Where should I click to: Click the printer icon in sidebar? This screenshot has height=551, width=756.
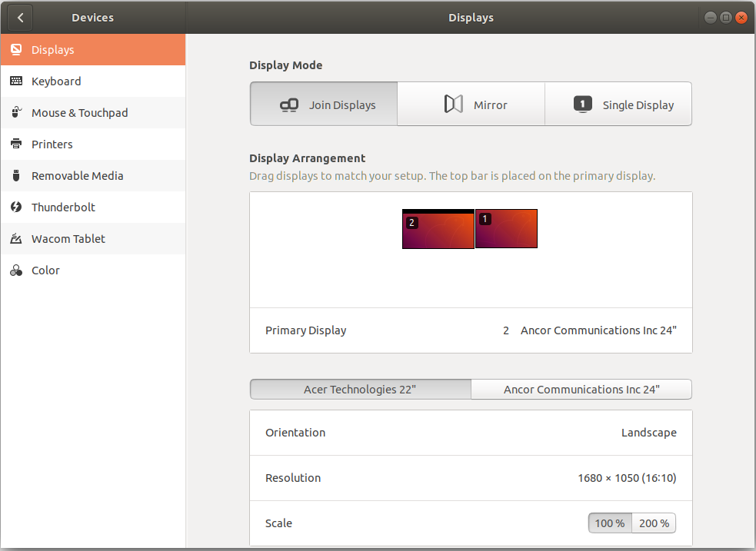click(x=16, y=144)
